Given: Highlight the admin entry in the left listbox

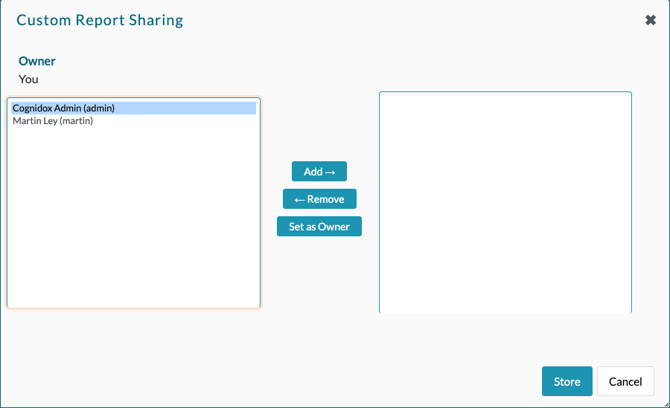Looking at the screenshot, I should coord(63,108).
